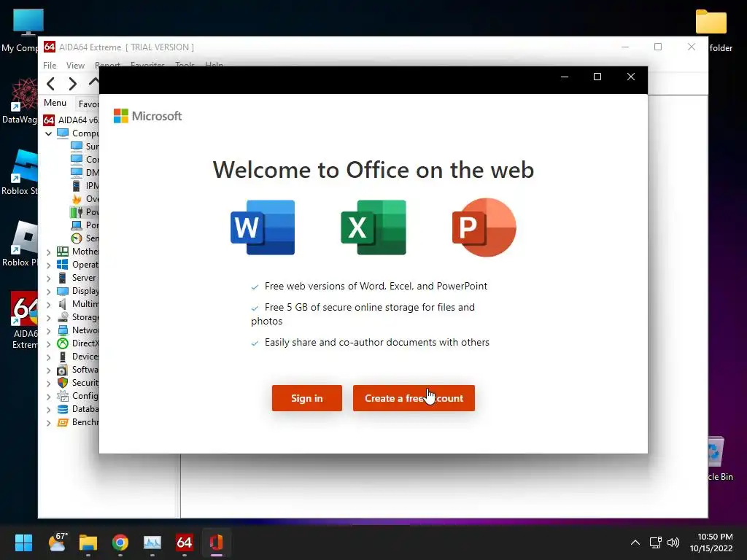Image resolution: width=747 pixels, height=560 pixels.
Task: Select the Office icon in the taskbar
Action: click(216, 542)
